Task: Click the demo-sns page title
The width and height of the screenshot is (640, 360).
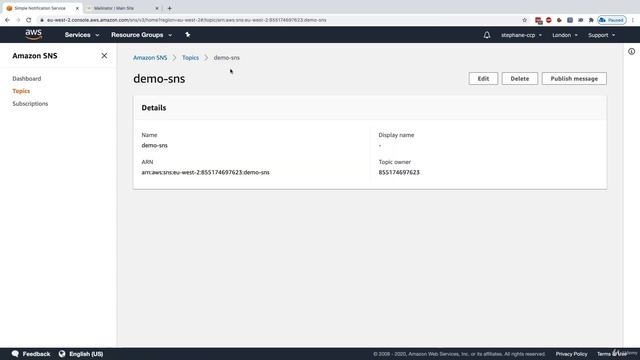Action: pos(159,78)
